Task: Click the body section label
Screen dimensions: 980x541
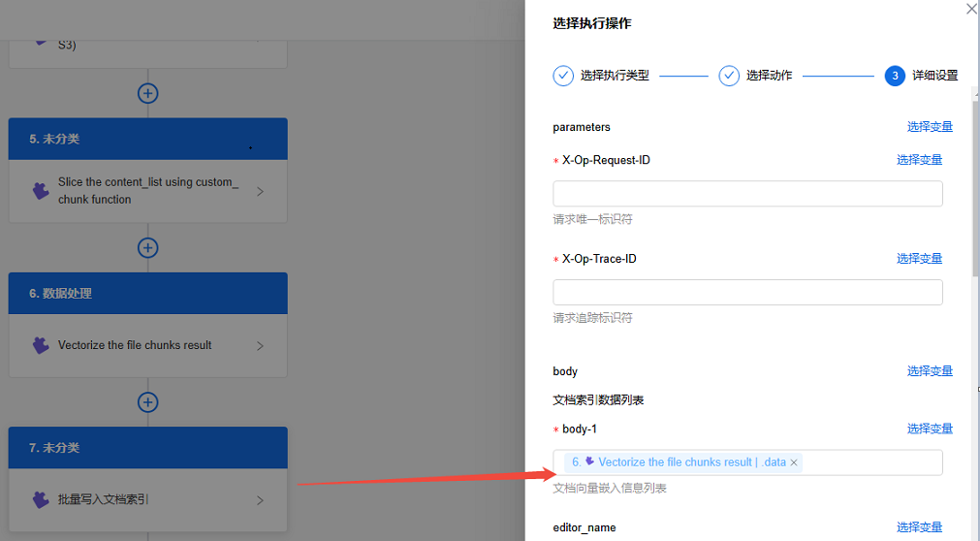Action: 565,371
